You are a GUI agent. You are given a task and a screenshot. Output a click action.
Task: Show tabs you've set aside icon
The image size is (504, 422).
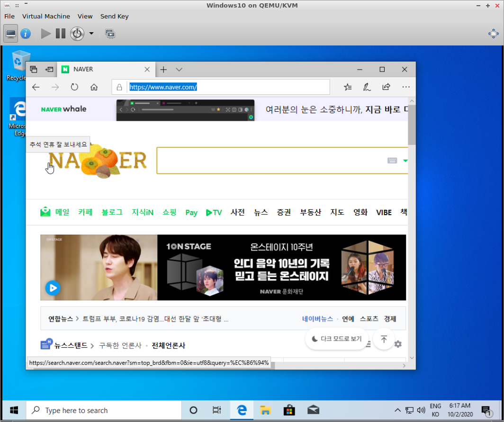(34, 70)
